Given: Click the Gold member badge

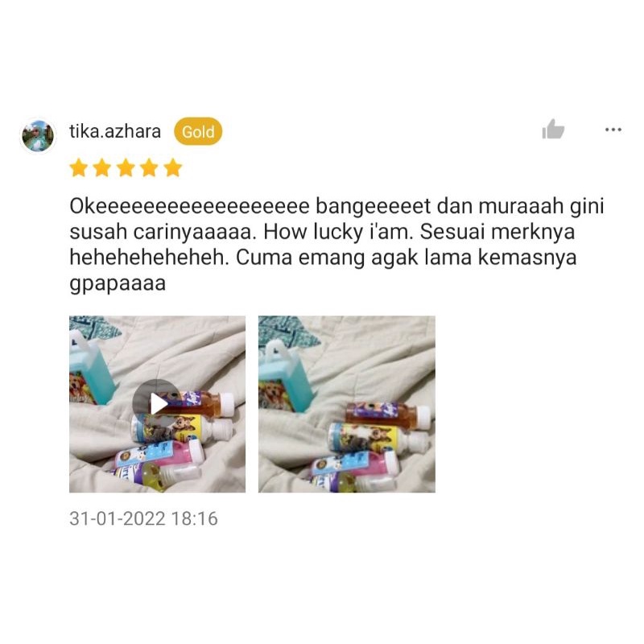Looking at the screenshot, I should coord(198,131).
